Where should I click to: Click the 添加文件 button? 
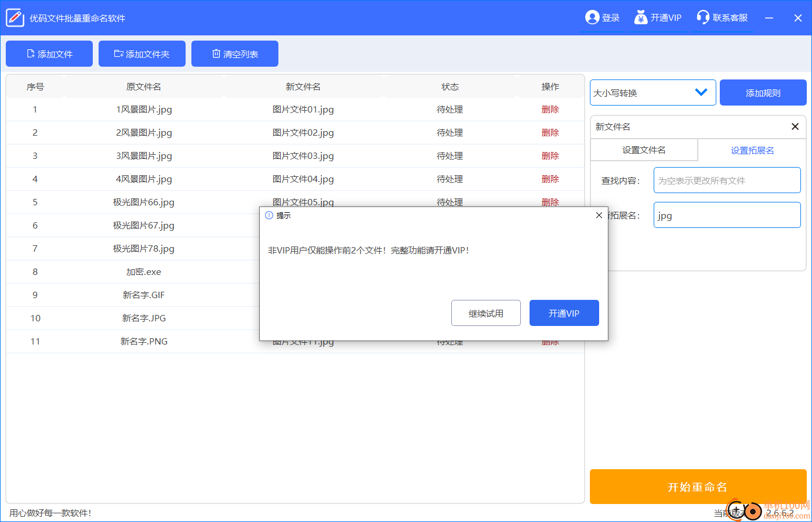click(49, 54)
